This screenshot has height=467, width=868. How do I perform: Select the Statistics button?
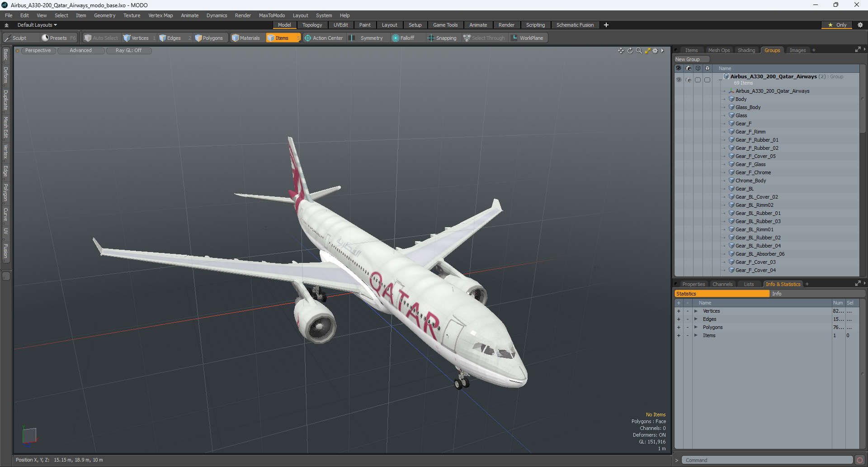(722, 294)
